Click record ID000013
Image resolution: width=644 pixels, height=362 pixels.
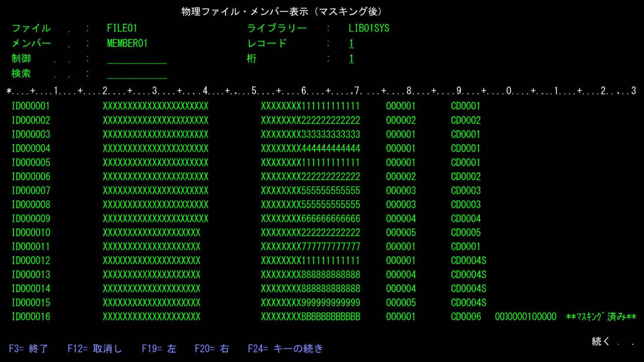tap(31, 275)
